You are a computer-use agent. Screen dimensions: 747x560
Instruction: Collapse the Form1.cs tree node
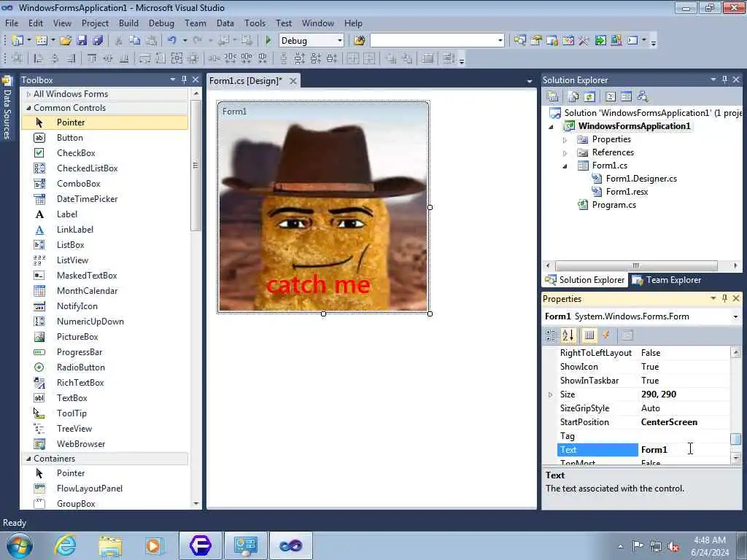coord(565,166)
